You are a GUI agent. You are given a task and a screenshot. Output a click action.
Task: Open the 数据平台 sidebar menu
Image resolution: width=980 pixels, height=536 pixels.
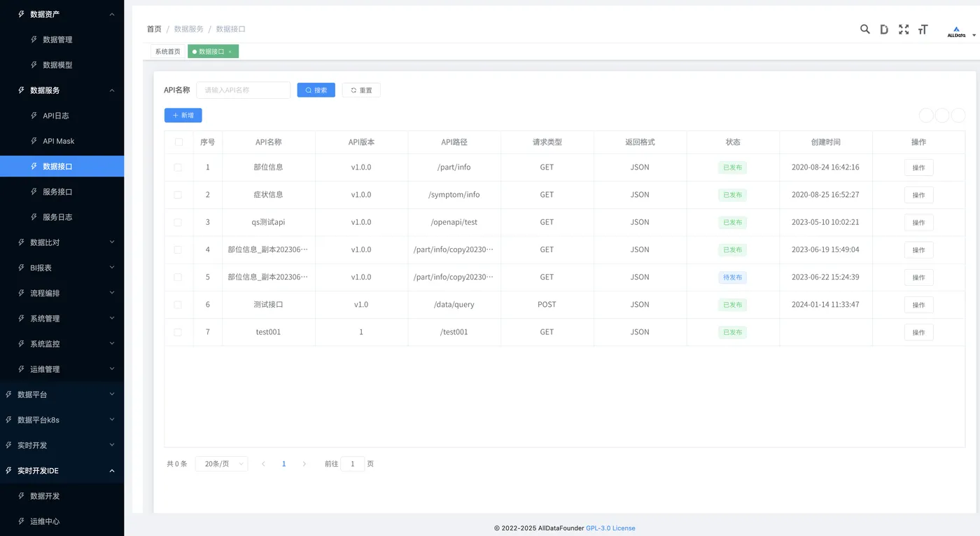click(62, 394)
